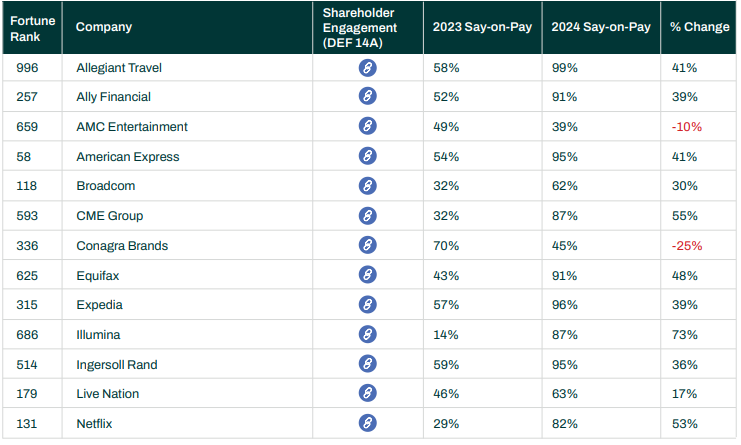Click the Equifax shareholder engagement link icon
Image resolution: width=741 pixels, height=445 pixels.
367,275
